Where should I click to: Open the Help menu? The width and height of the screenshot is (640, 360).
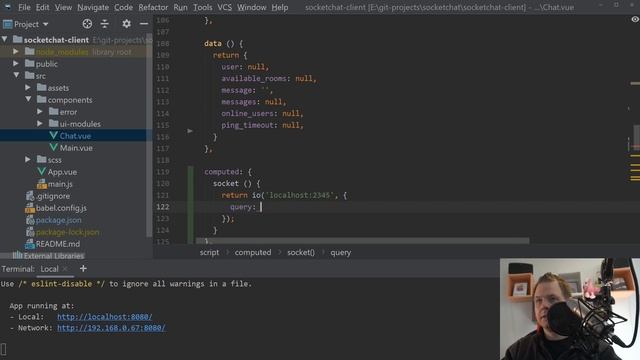(x=280, y=7)
